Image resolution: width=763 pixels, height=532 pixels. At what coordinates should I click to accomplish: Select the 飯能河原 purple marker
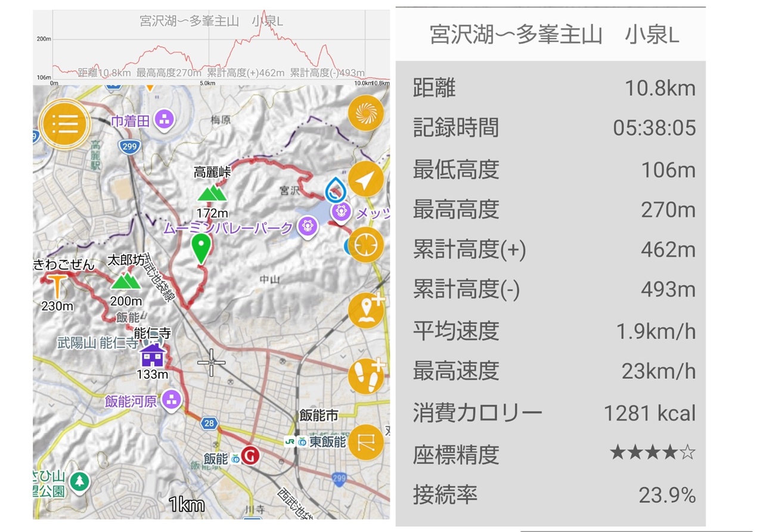click(172, 400)
